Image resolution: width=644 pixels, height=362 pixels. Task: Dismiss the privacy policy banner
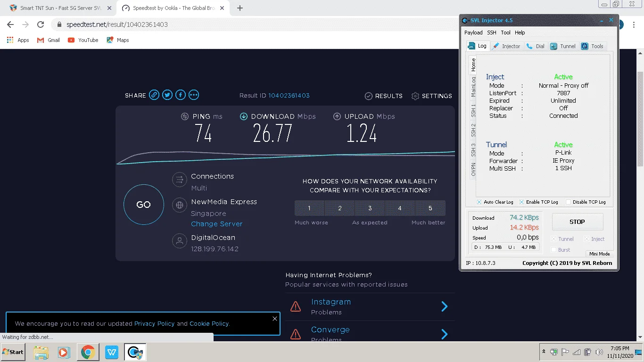click(275, 319)
